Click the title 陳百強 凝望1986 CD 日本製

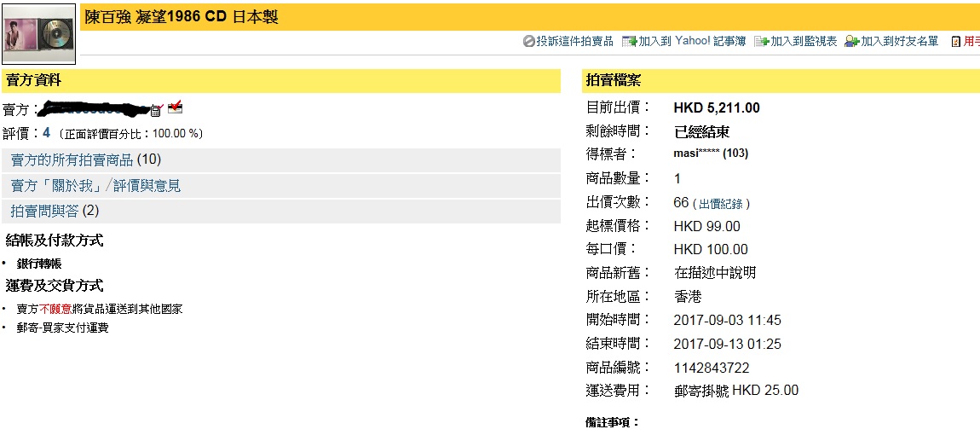coord(182,17)
